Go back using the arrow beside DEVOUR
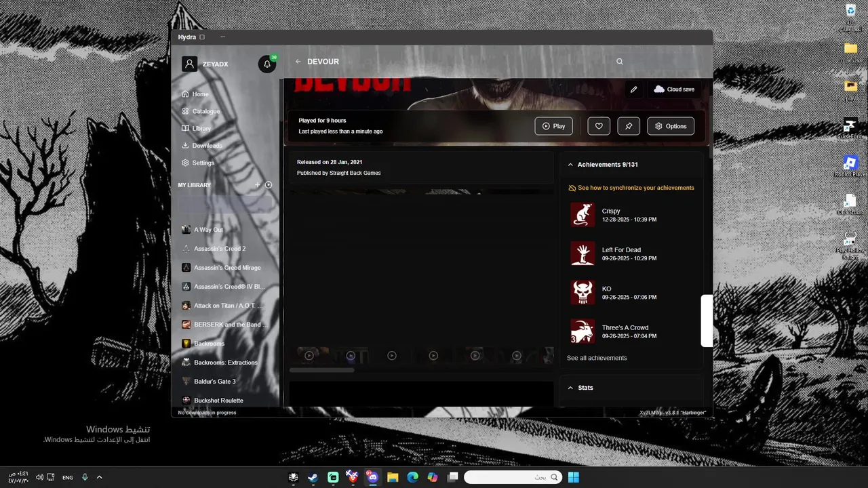Viewport: 868px width, 488px height. 298,62
